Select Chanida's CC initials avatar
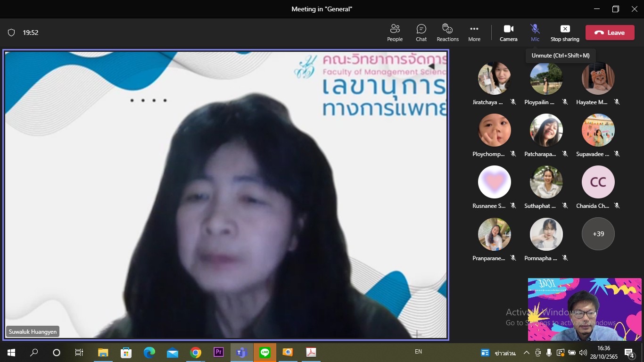The image size is (644, 362). click(598, 182)
